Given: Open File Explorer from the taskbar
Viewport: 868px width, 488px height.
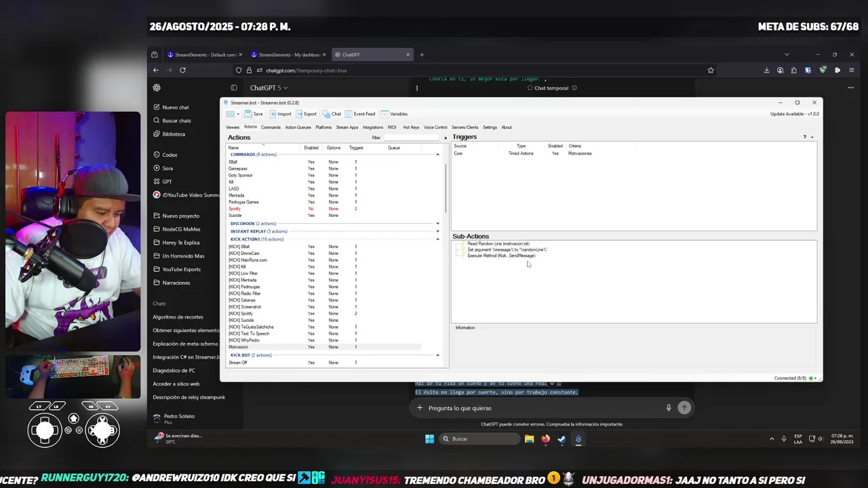Looking at the screenshot, I should point(529,439).
